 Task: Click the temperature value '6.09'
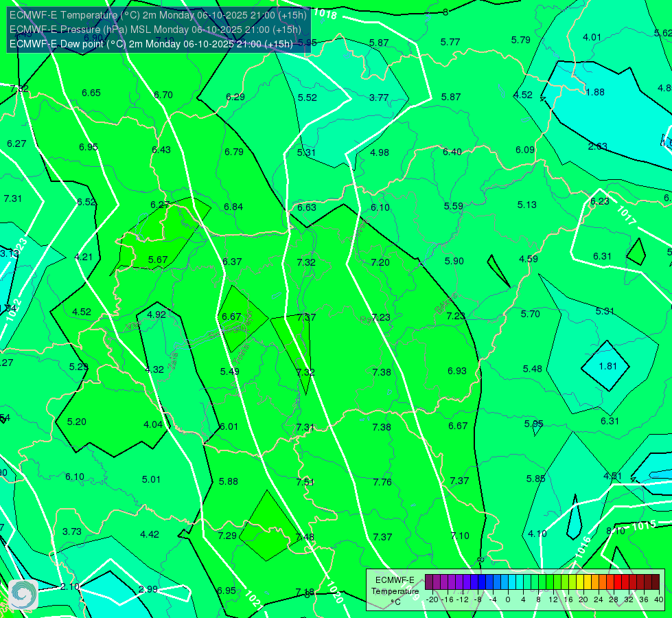[525, 150]
